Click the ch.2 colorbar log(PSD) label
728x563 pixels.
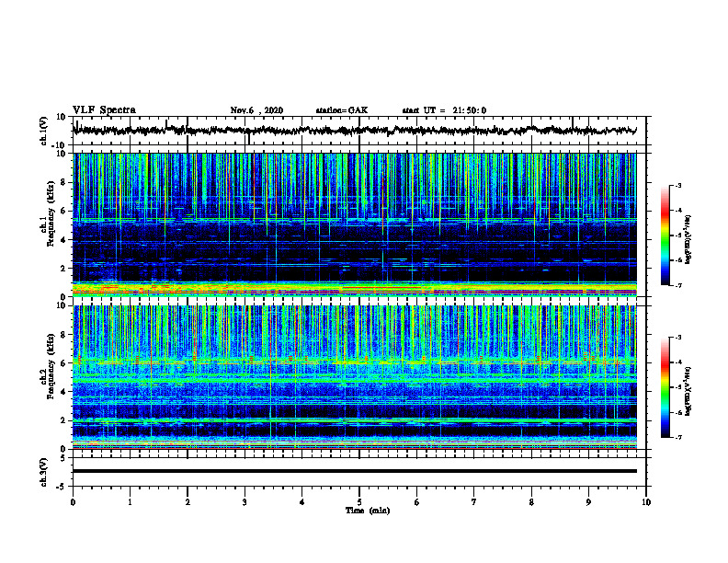(688, 391)
